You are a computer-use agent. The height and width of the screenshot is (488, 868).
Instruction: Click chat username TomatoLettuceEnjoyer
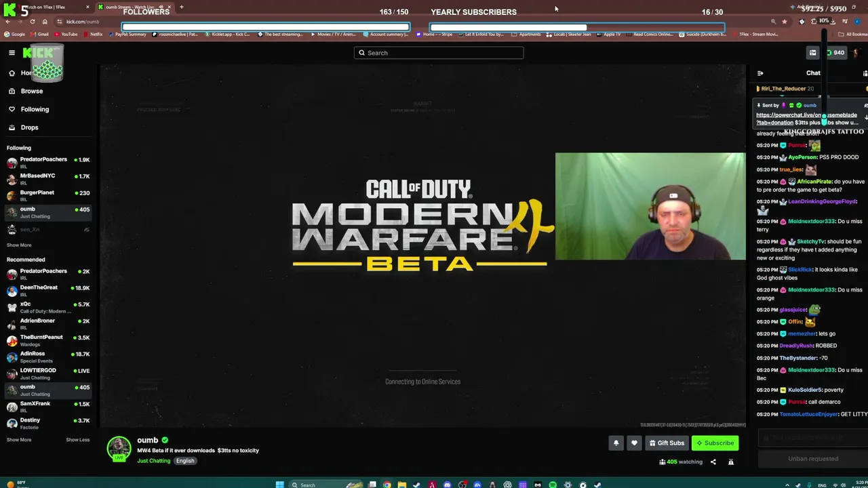tap(808, 414)
